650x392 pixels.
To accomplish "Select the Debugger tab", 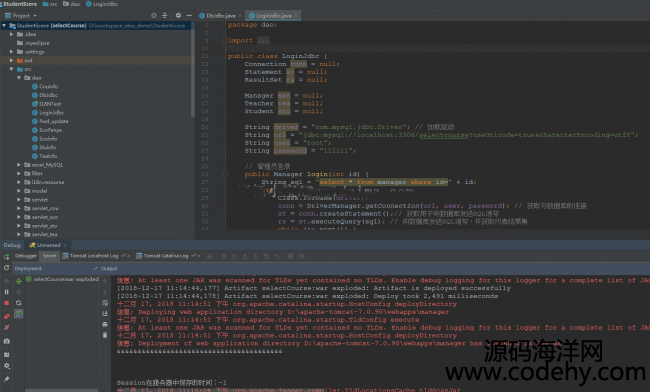I will tap(26, 256).
